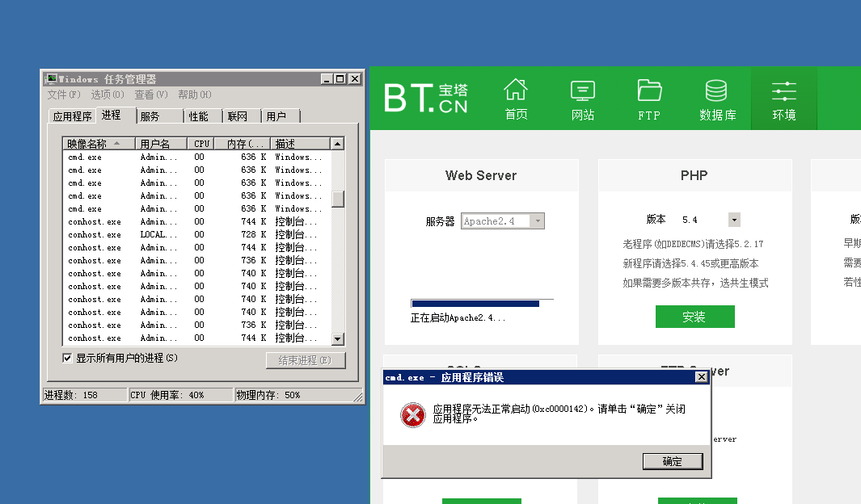Click the BT.CN 宝塔 logo
The image size is (861, 504).
(x=426, y=99)
